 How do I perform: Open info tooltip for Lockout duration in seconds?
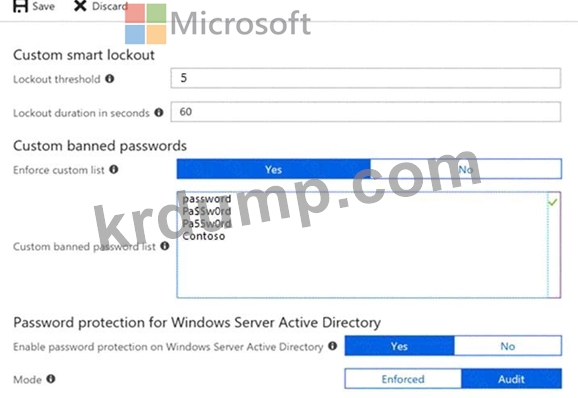(159, 112)
